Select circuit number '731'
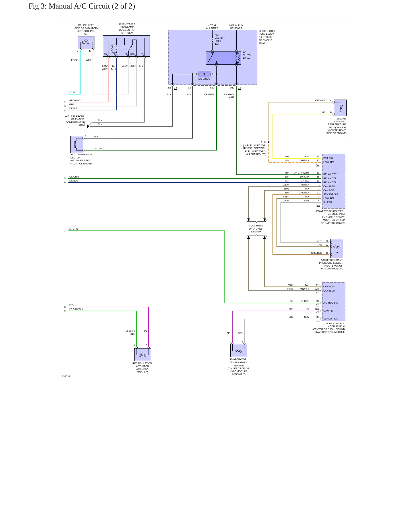 pos(291,317)
